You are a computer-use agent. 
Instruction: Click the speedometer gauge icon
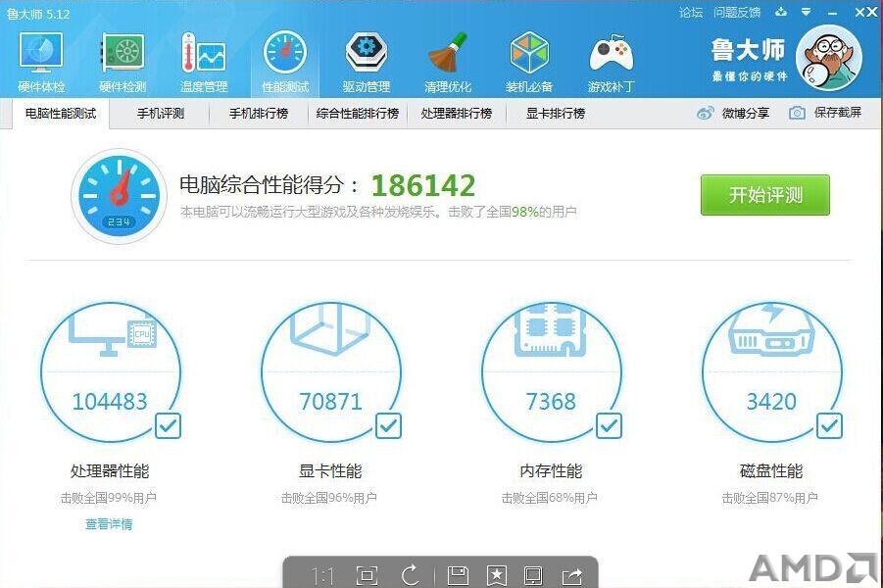point(119,196)
